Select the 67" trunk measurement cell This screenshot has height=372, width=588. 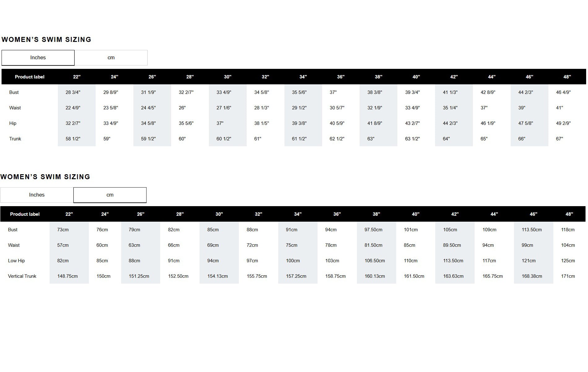coord(559,139)
